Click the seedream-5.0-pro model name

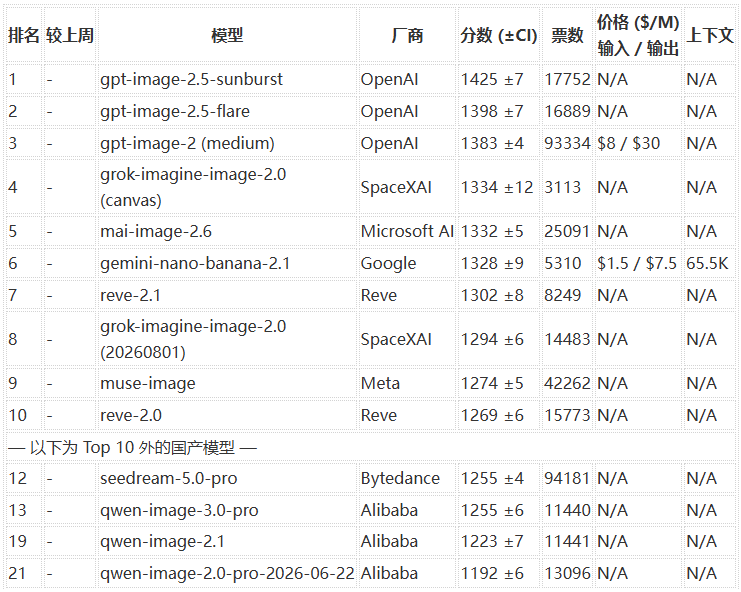click(168, 478)
